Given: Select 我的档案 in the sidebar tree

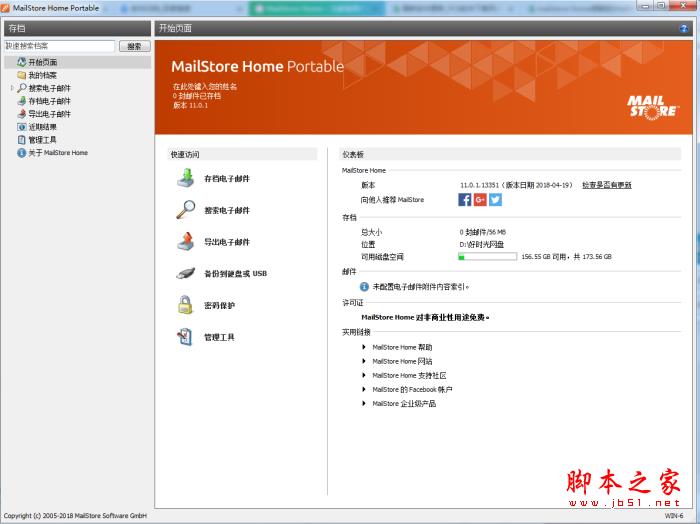Looking at the screenshot, I should tap(42, 75).
